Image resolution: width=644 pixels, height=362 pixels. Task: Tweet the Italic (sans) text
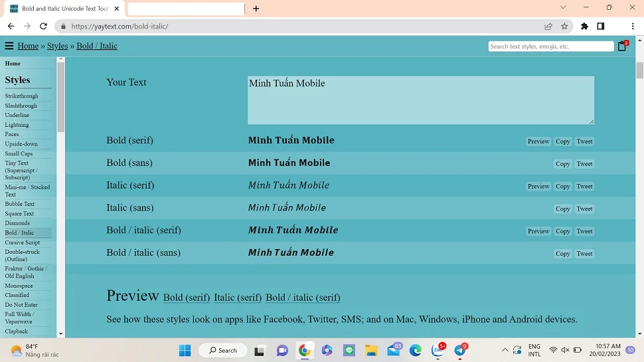point(584,209)
